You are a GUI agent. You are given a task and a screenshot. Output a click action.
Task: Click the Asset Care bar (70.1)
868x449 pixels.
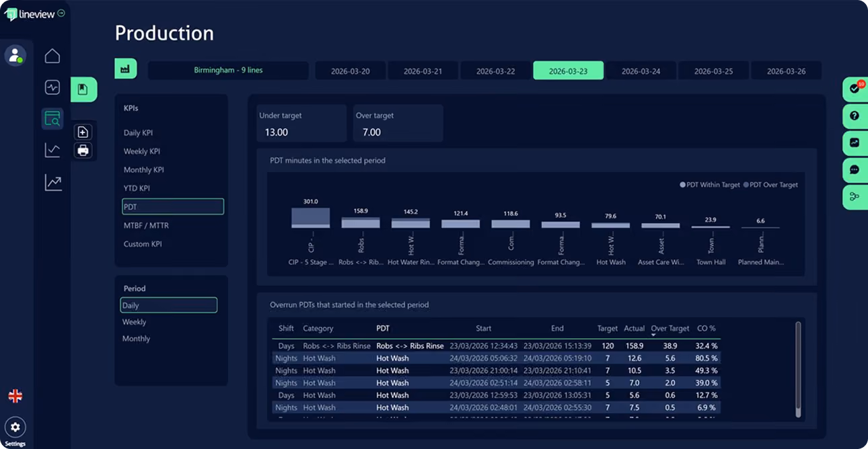[x=661, y=226]
